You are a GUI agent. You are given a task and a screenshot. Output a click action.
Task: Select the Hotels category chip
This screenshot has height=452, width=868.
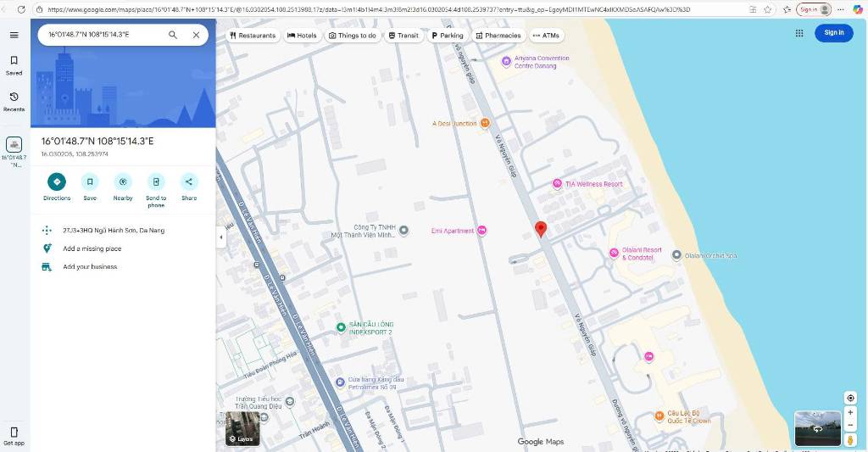302,36
